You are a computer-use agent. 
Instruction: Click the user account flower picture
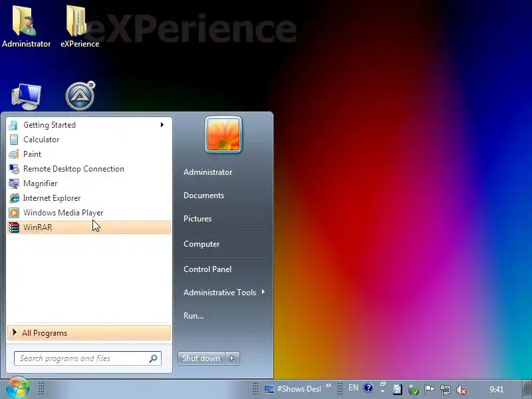(x=223, y=135)
